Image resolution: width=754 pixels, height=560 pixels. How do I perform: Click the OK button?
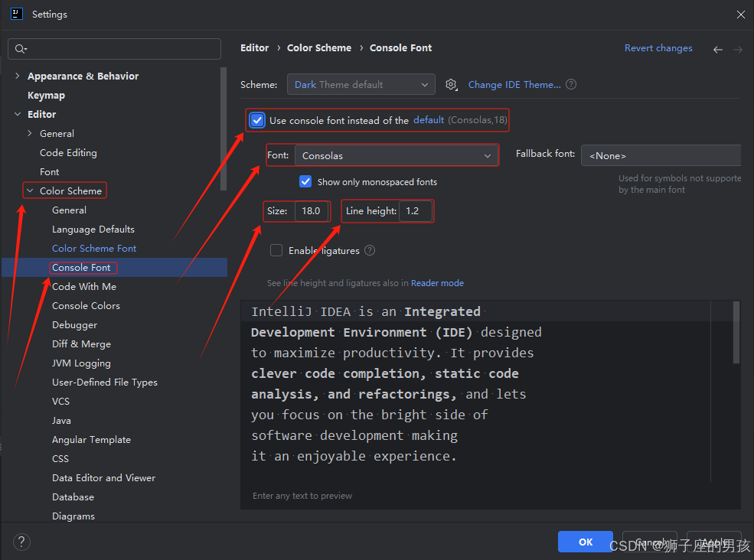[x=586, y=542]
